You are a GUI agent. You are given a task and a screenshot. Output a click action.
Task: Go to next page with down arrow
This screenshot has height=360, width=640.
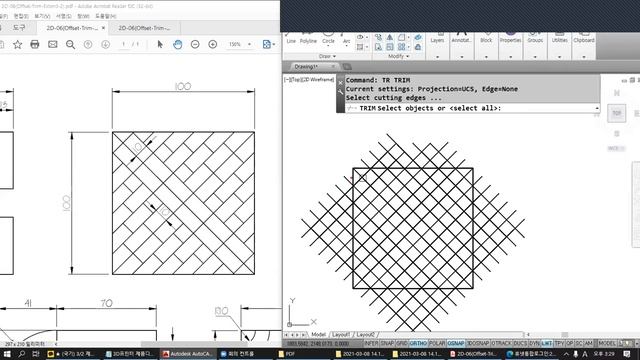105,44
